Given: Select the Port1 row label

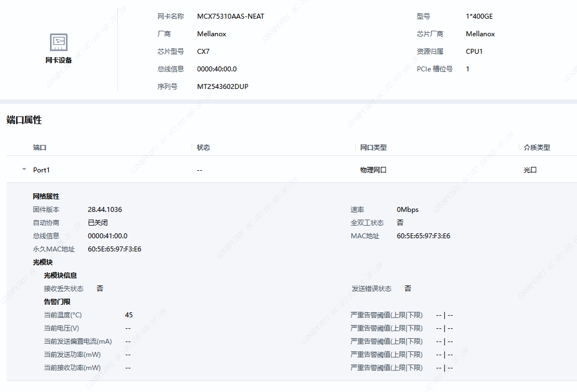Looking at the screenshot, I should [41, 170].
